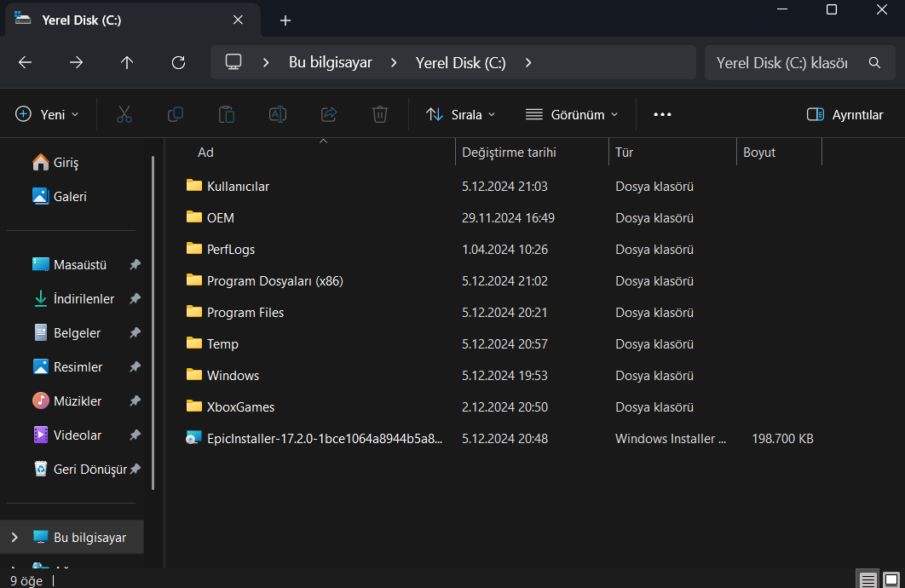Click the Share toolbar icon
Viewport: 905px width, 588px height.
coord(329,114)
